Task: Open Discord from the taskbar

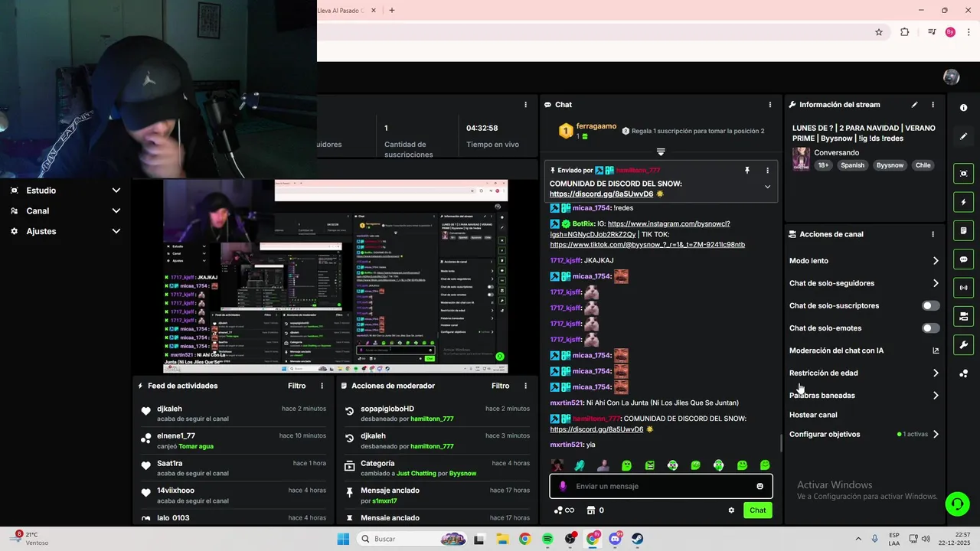Action: pos(615,539)
